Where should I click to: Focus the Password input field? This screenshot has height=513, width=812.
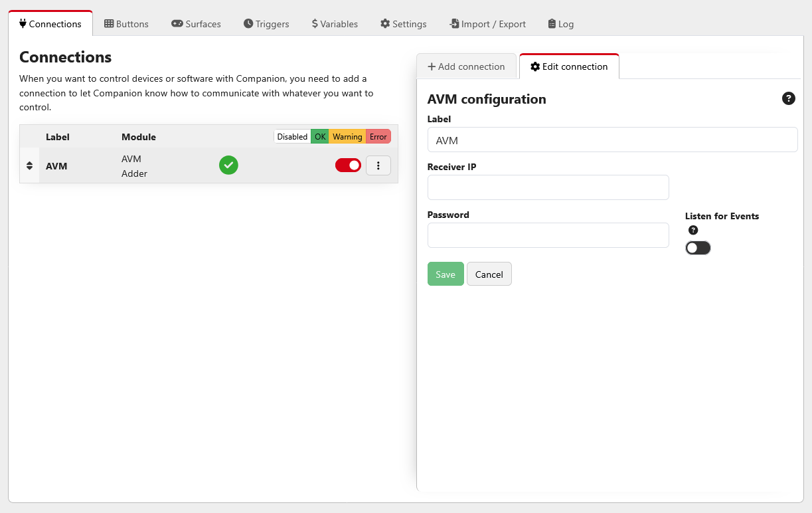pyautogui.click(x=548, y=235)
